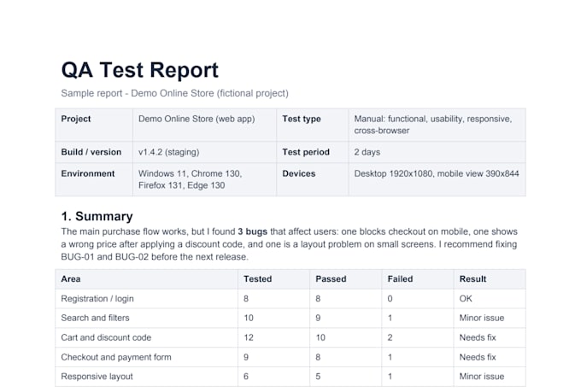Click Passed value '5' in Responsive layout row
This screenshot has height=392, width=581.
(x=318, y=377)
